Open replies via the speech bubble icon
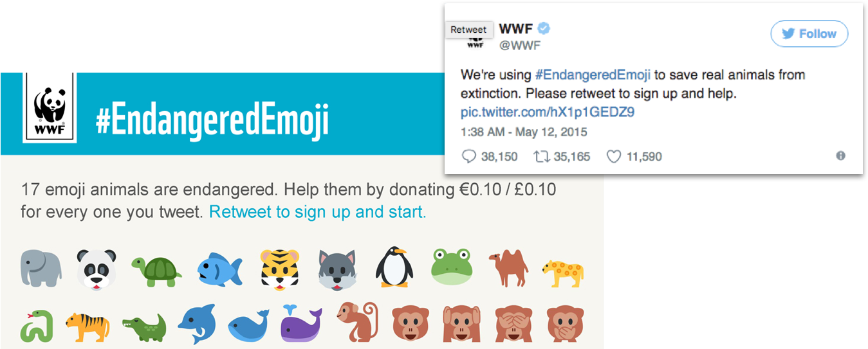 tap(469, 156)
